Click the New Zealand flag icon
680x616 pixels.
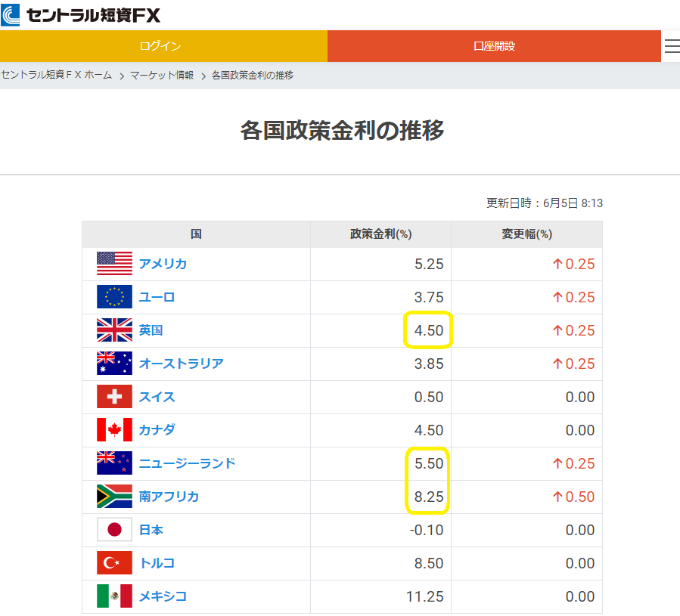[114, 463]
